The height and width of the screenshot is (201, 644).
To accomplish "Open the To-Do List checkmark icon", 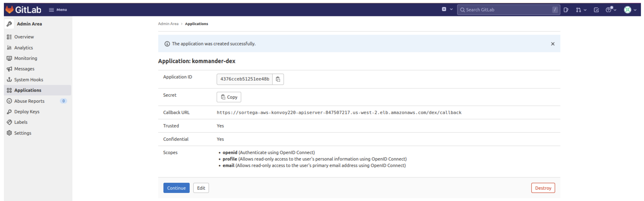I will click(596, 10).
